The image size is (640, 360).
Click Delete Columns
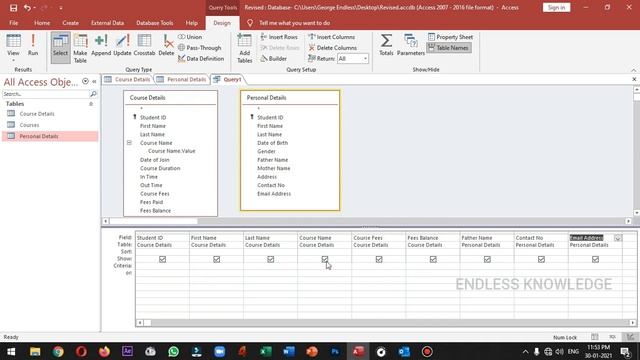coord(332,48)
